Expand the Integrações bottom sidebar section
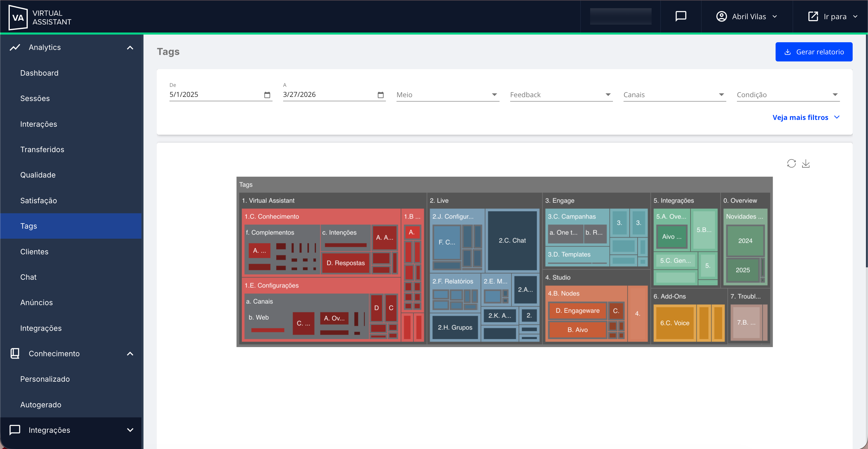The image size is (868, 449). coord(130,430)
